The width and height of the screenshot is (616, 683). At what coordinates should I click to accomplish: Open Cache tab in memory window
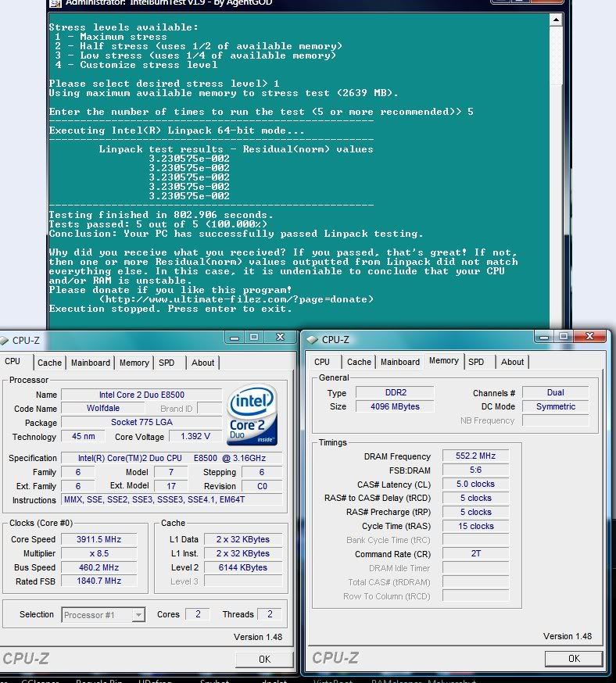(x=359, y=362)
